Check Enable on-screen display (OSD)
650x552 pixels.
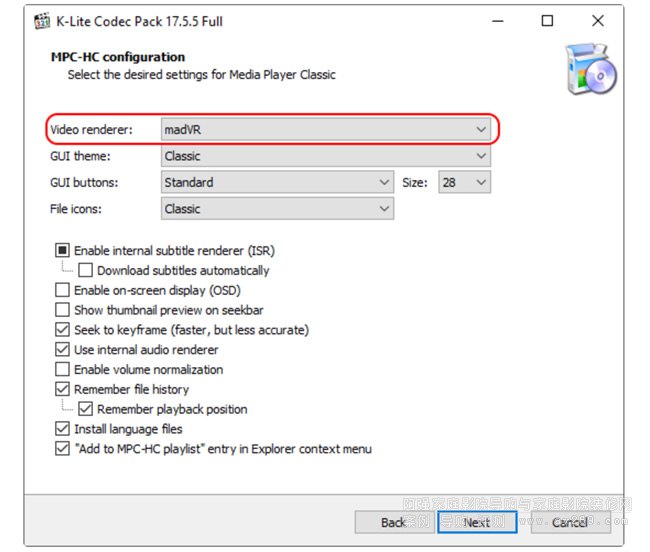click(x=62, y=290)
